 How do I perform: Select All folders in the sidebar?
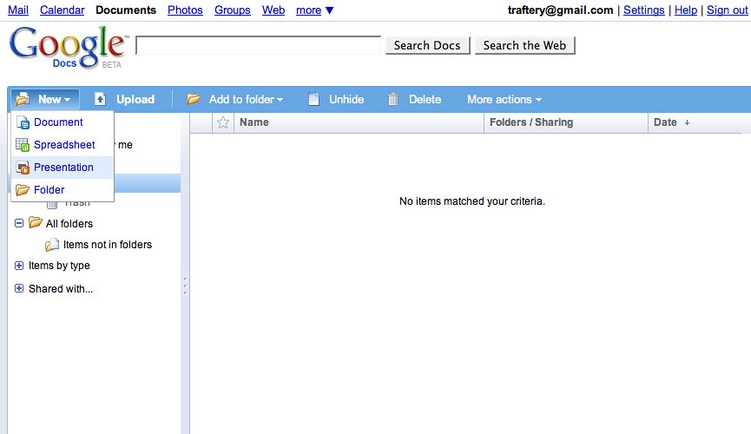click(x=69, y=223)
